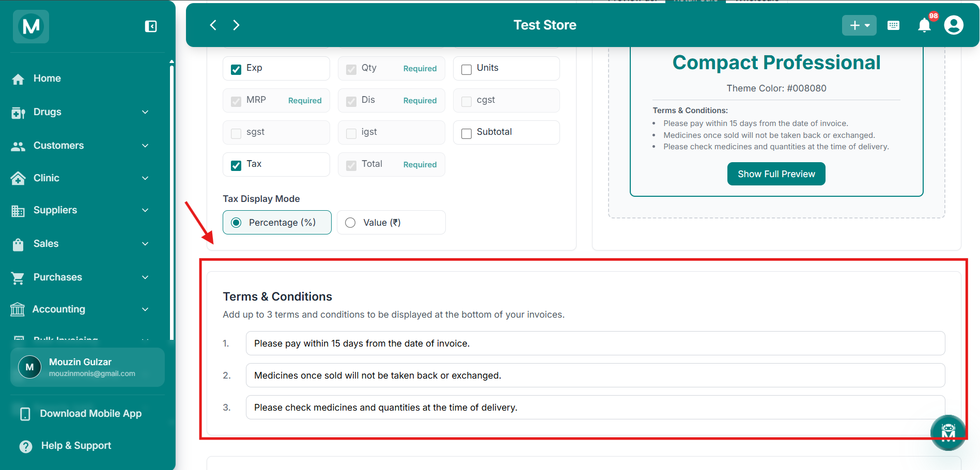Screen dimensions: 980x470
Task: Open the Help & Support link
Action: (76, 446)
